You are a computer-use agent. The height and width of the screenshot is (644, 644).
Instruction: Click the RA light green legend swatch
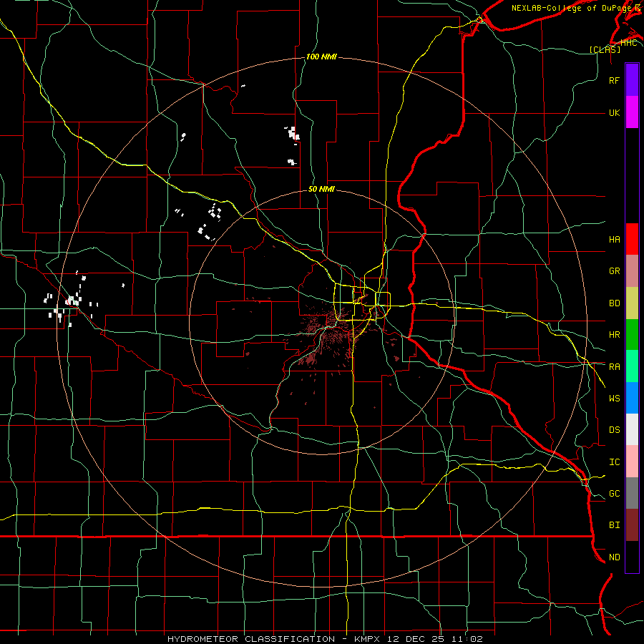tap(632, 366)
